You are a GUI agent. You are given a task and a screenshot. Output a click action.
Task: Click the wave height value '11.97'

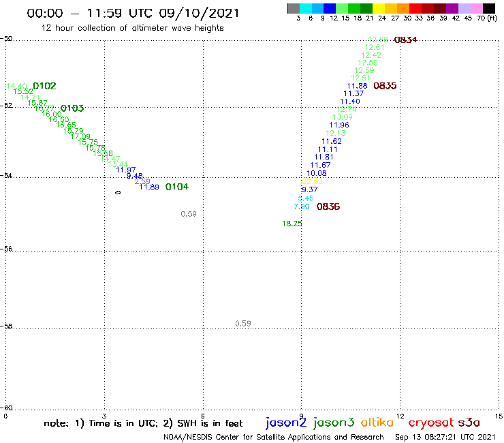[x=126, y=170]
